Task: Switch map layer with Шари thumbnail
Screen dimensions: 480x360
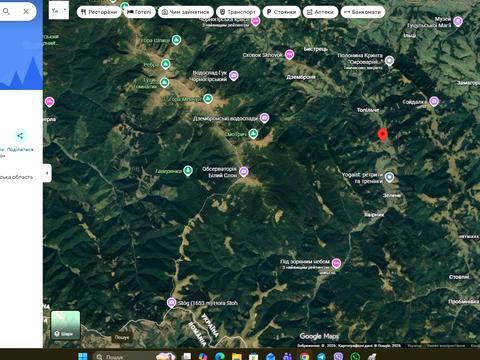Action: click(x=65, y=325)
